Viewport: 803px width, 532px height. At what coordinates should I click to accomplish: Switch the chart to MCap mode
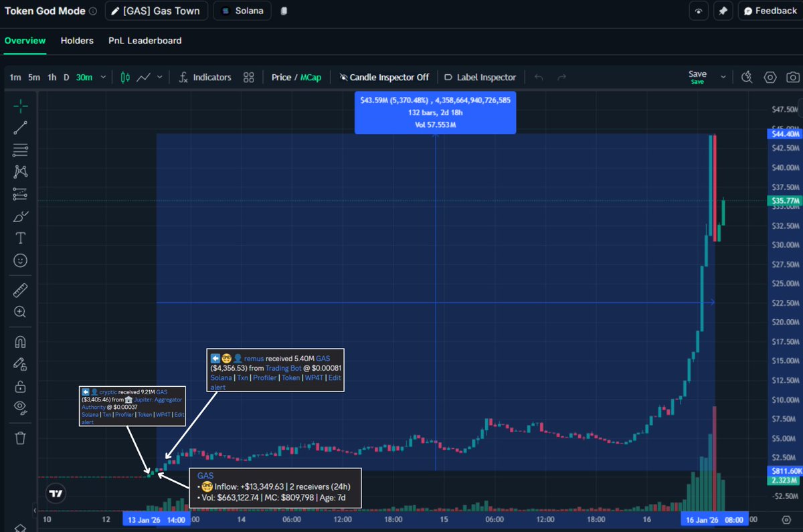coord(310,77)
